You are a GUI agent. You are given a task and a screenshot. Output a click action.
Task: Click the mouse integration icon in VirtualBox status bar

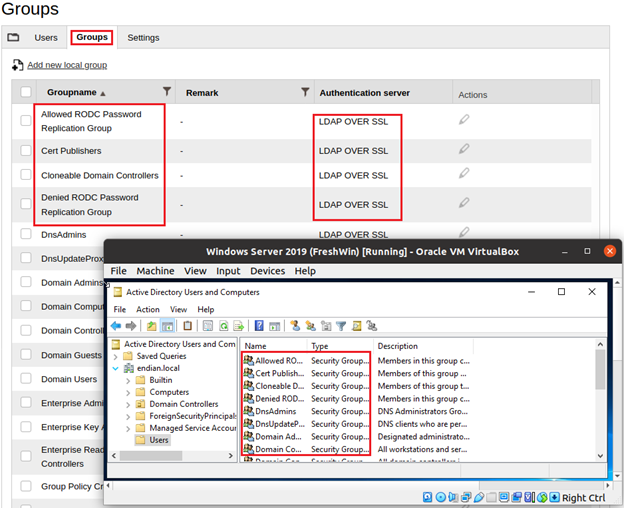point(542,497)
